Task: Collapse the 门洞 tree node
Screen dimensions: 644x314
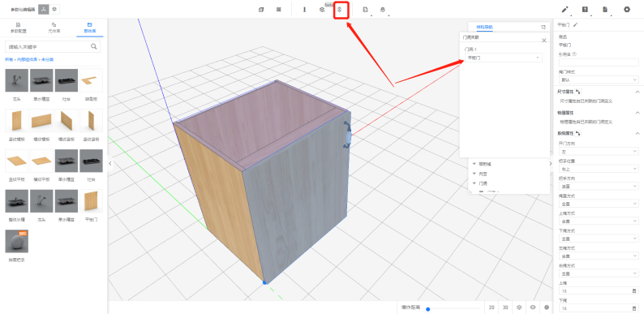Action: click(474, 183)
